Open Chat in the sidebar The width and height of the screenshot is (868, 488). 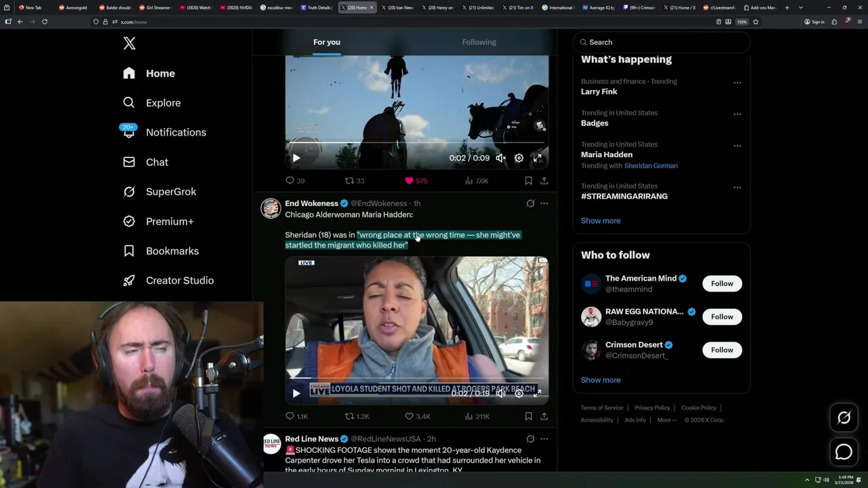[x=146, y=162]
